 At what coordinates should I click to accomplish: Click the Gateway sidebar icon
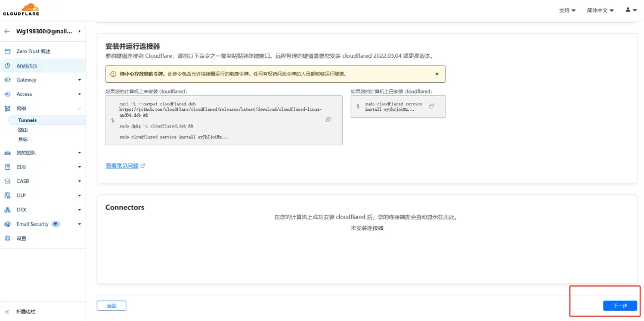7,80
